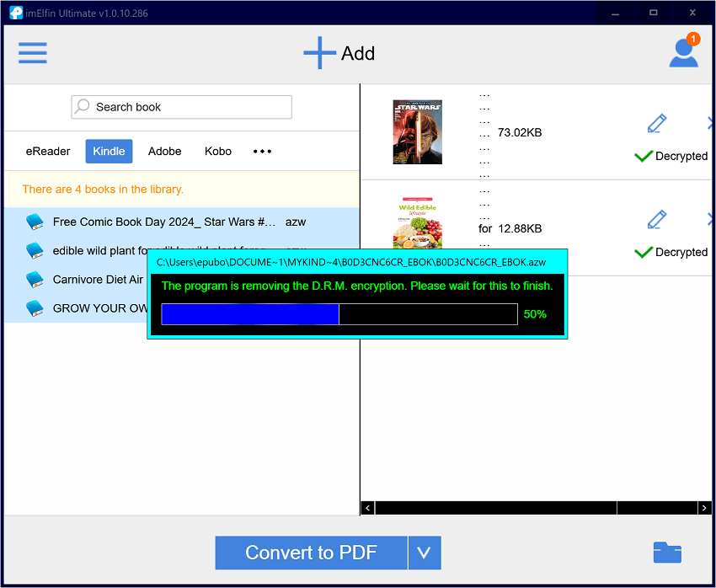Edit metadata for Star Wars book
This screenshot has height=588, width=716.
pos(657,123)
